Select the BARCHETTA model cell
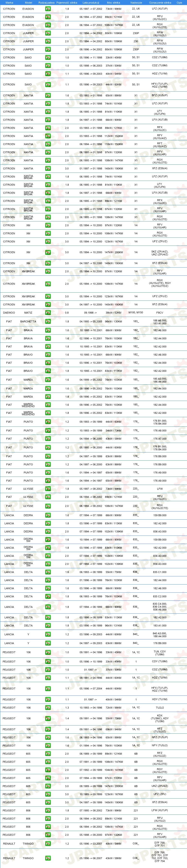 point(28,321)
